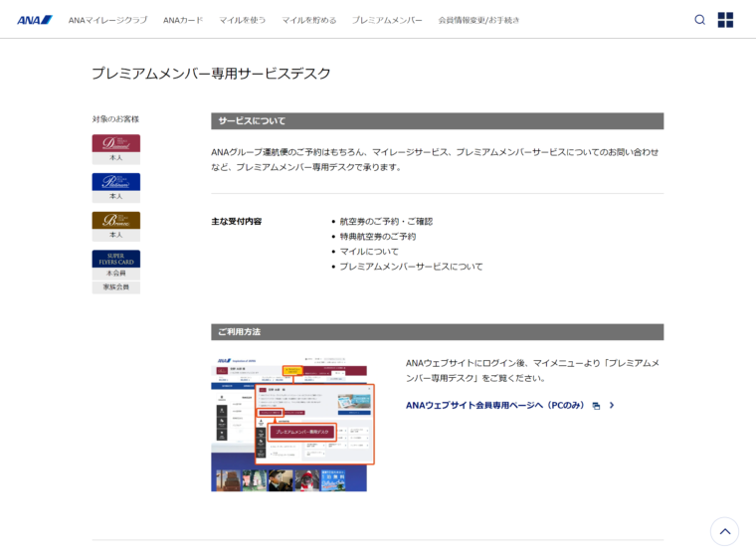Click bullet プレミアムメンバーサービスについて
The height and width of the screenshot is (558, 756).
411,267
